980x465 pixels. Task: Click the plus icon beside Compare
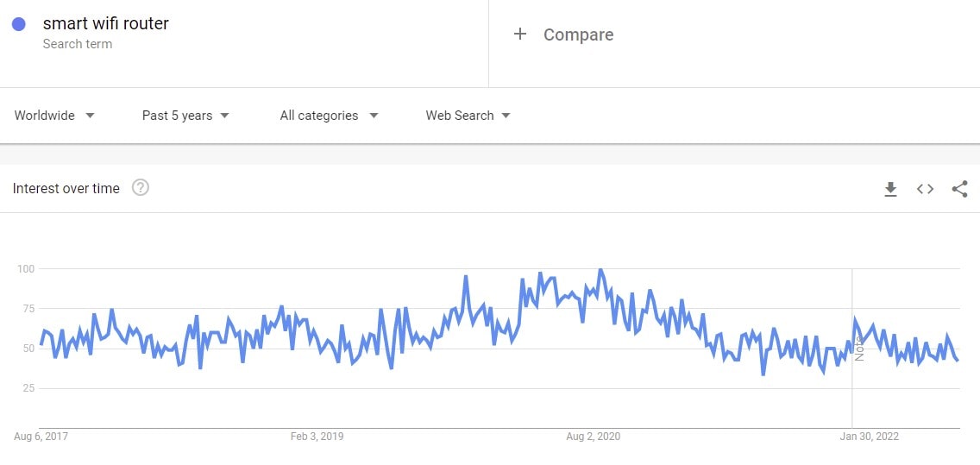click(519, 35)
